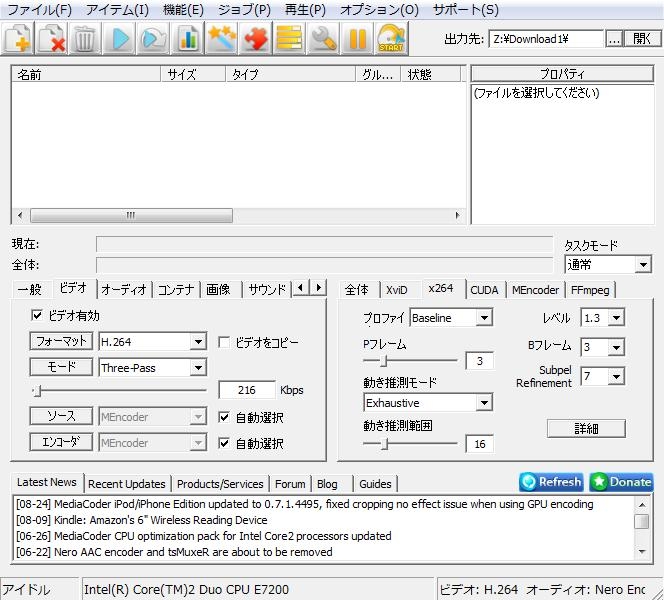Open the Three-Pass mode dropdown
The height and width of the screenshot is (600, 664).
click(x=198, y=367)
